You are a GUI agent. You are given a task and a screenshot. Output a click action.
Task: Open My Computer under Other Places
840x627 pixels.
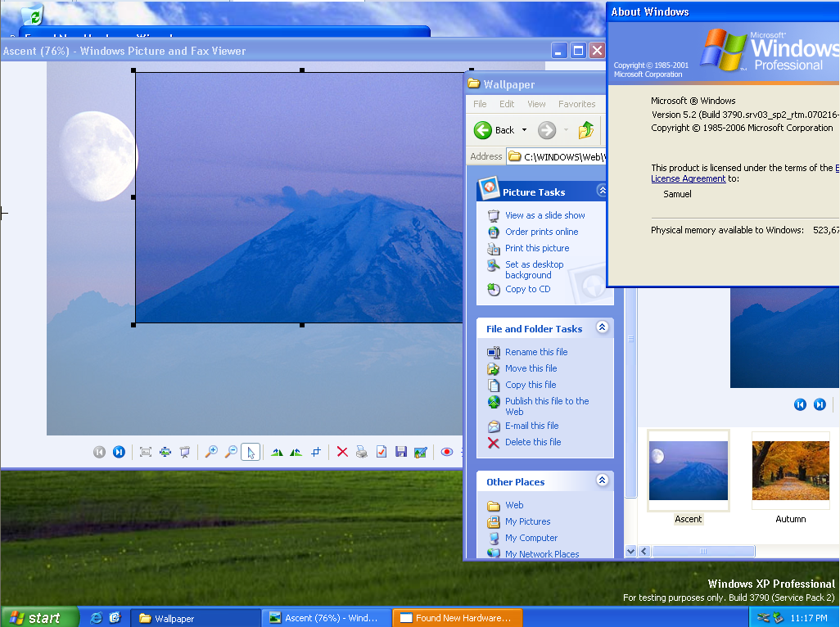531,538
